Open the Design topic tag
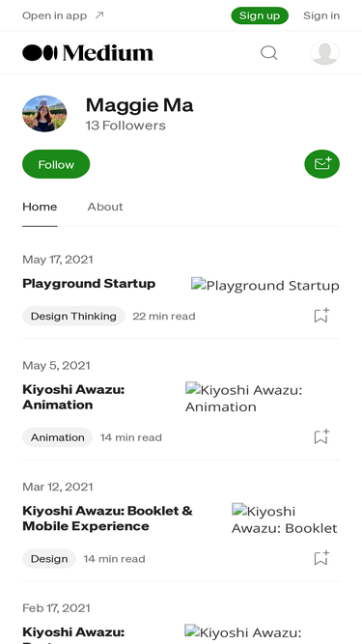The height and width of the screenshot is (644, 362). pos(49,559)
